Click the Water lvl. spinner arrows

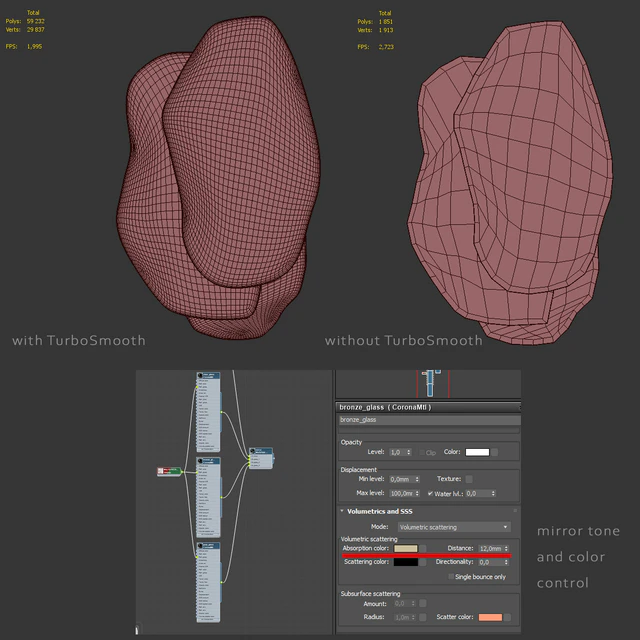(x=493, y=493)
